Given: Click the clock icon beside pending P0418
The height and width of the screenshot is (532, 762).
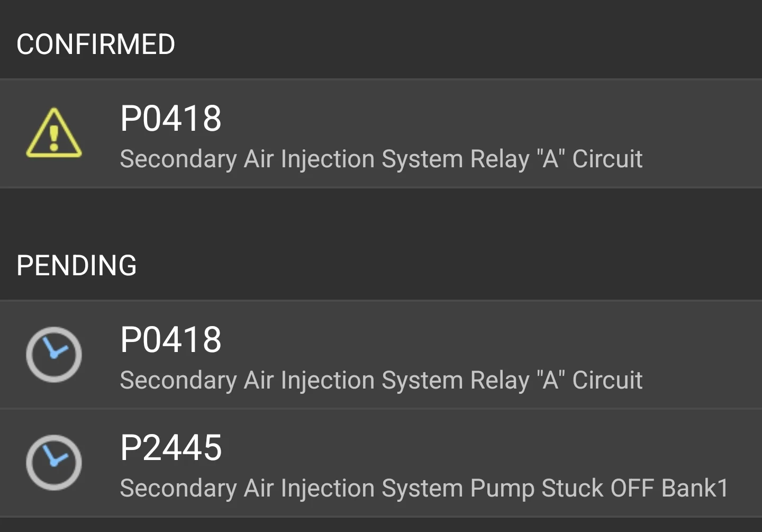Looking at the screenshot, I should [54, 355].
